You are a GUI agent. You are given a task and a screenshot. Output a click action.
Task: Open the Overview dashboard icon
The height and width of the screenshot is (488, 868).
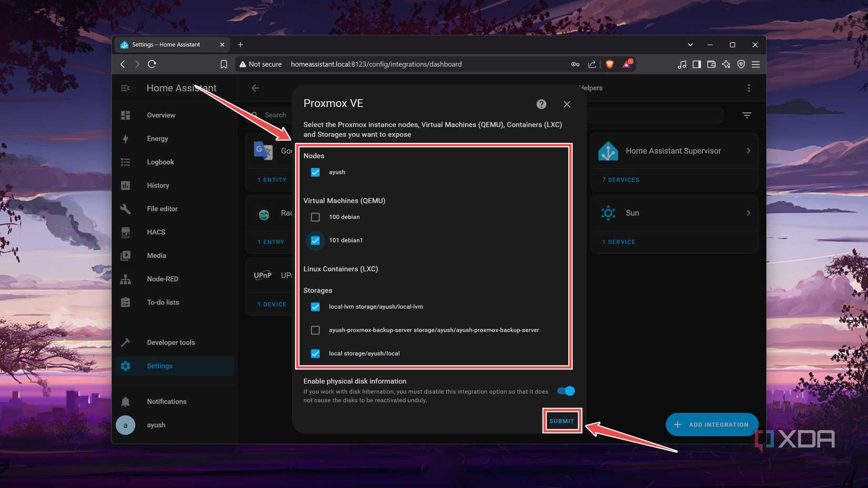pyautogui.click(x=125, y=115)
